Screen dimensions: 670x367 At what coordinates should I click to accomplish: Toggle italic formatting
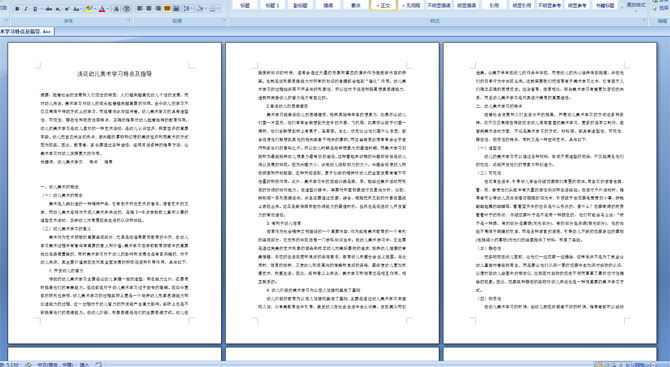click(26, 9)
